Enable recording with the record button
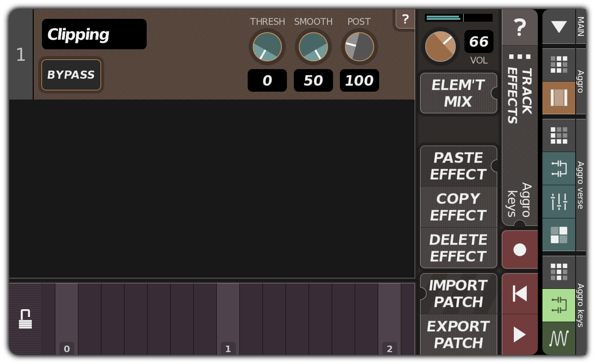595x364 pixels. coord(520,249)
